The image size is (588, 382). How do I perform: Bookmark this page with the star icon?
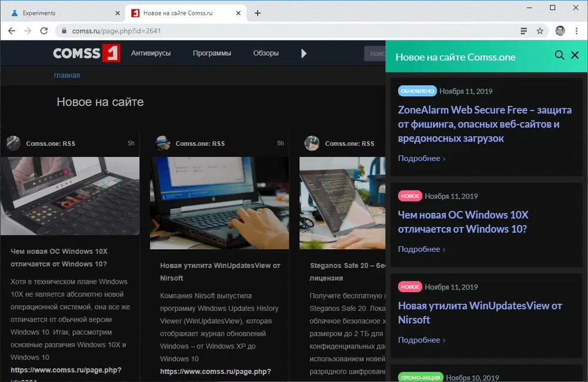click(x=540, y=31)
